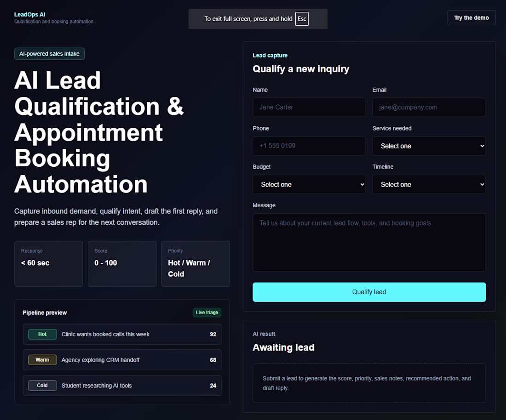Screen dimensions: 506x420
Task: Click the AI-powered sales intake badge
Action: point(49,54)
